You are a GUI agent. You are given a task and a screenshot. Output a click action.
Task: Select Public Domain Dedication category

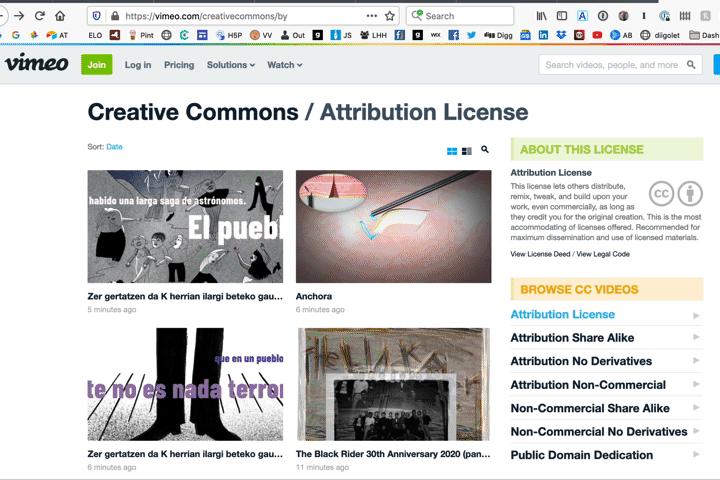[x=581, y=455]
